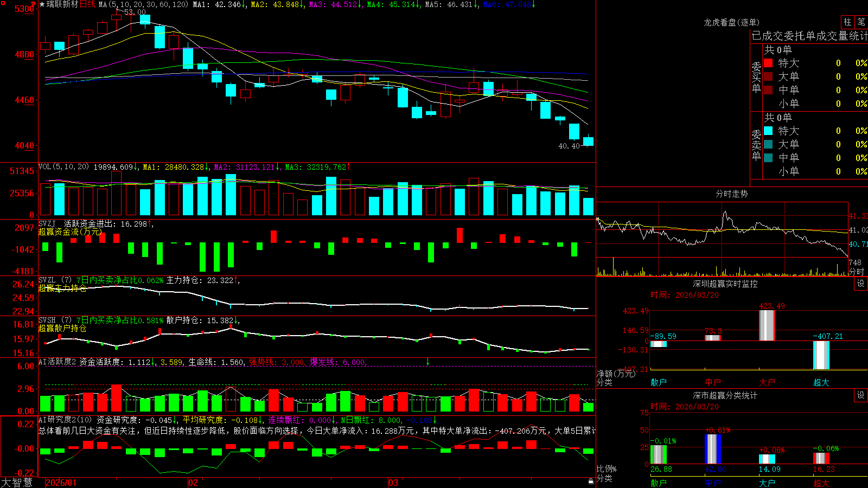The height and width of the screenshot is (488, 868).
Task: Click the 03 month marker on timeline
Action: [x=393, y=483]
